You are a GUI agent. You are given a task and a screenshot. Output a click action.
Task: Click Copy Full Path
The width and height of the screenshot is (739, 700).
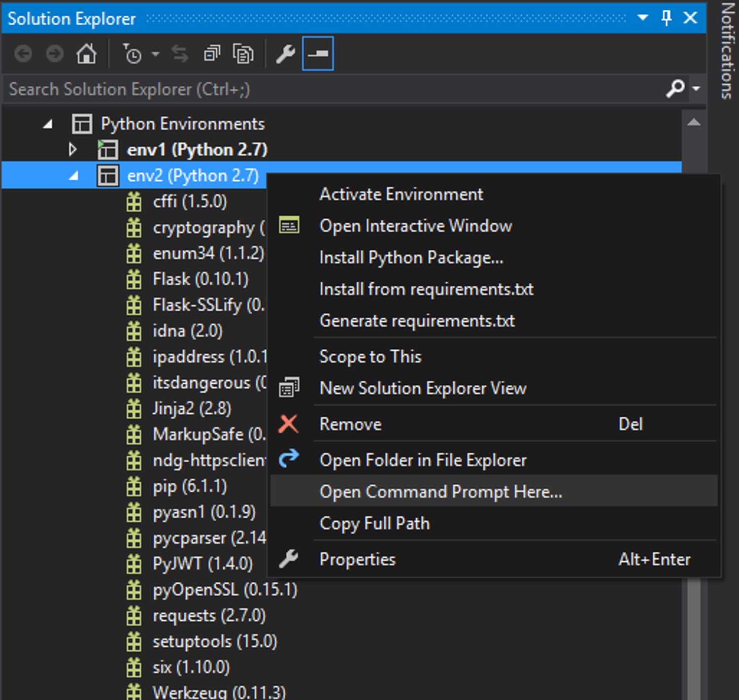click(374, 523)
